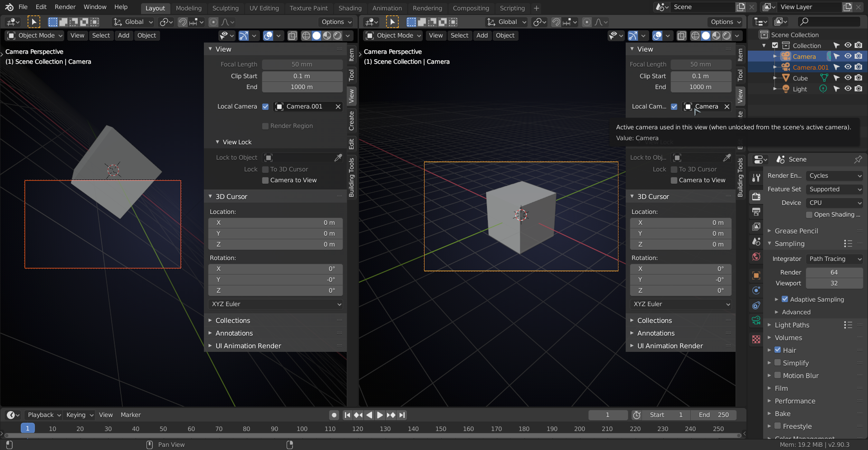Open the Texture properties checker icon
This screenshot has width=868, height=450.
tap(756, 340)
